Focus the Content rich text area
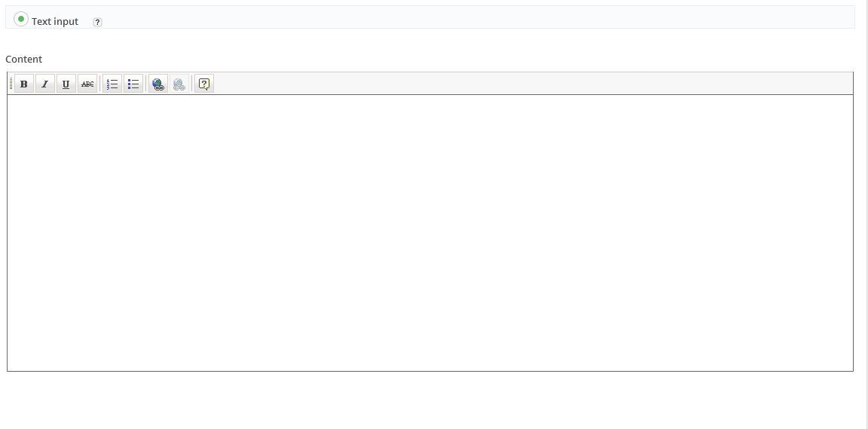The image size is (868, 429). 430,233
